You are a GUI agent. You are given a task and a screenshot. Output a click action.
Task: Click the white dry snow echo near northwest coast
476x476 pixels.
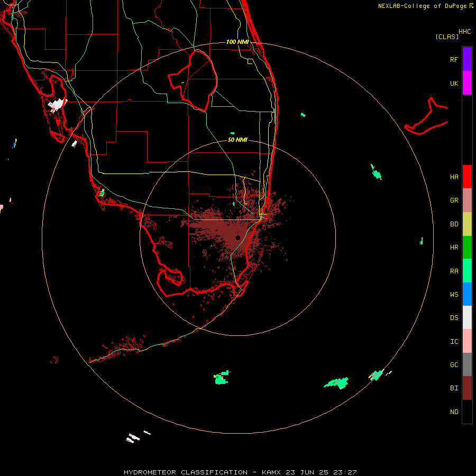[57, 105]
